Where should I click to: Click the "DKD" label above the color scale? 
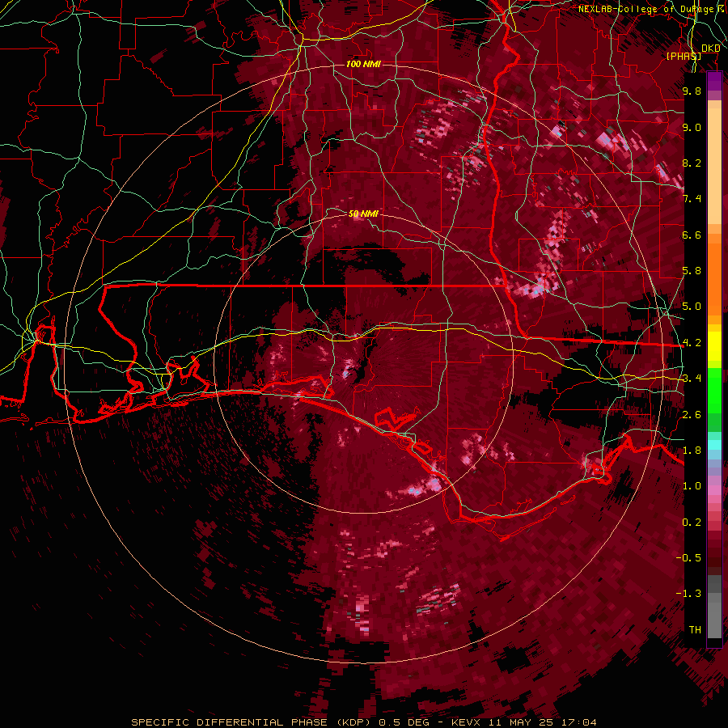(711, 49)
